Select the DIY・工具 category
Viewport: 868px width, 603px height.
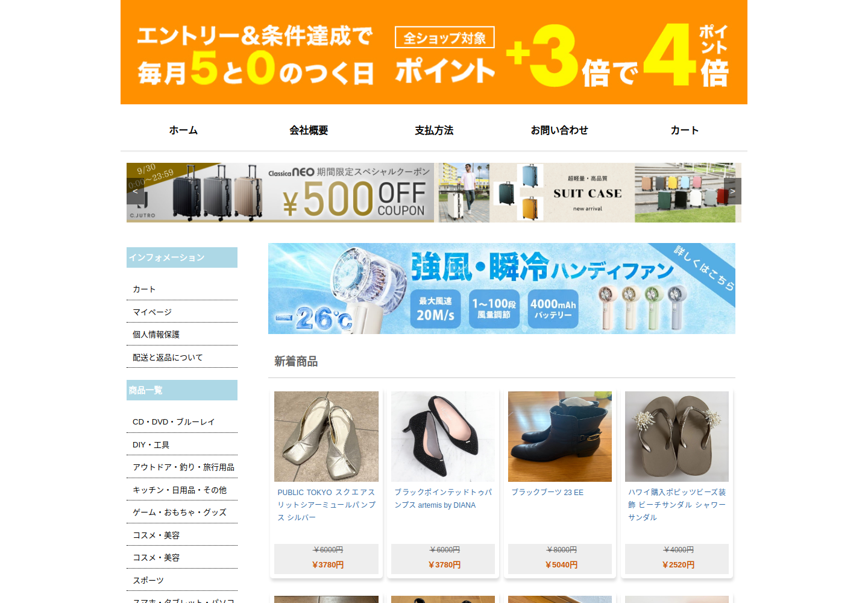point(151,445)
